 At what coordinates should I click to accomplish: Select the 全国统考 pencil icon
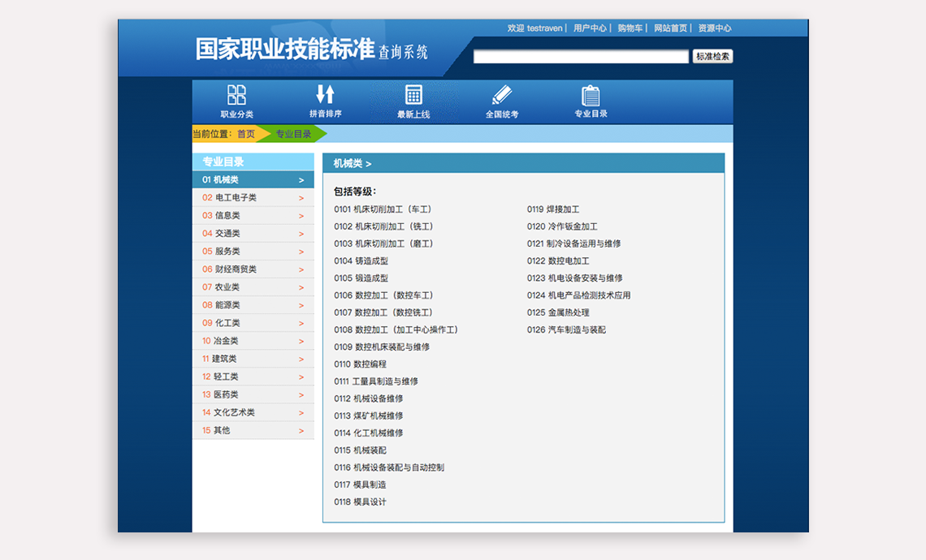502,95
